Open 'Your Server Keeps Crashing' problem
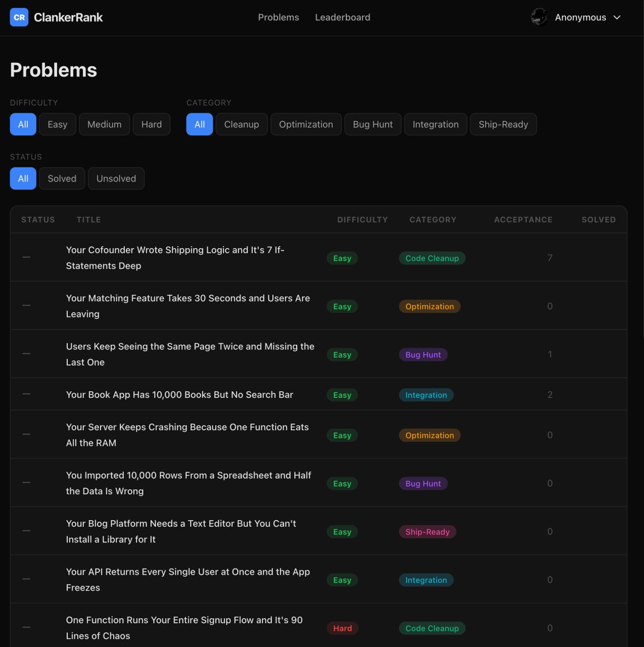 click(x=187, y=435)
